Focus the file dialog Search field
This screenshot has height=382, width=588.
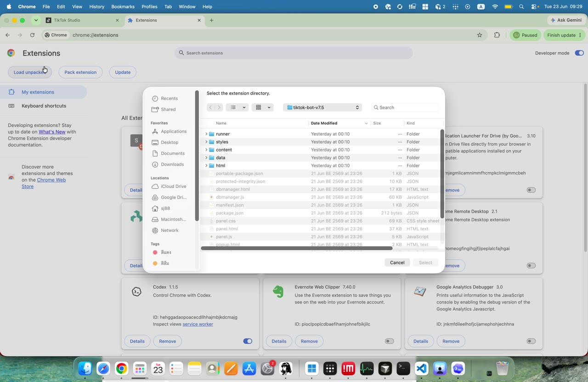tap(405, 107)
